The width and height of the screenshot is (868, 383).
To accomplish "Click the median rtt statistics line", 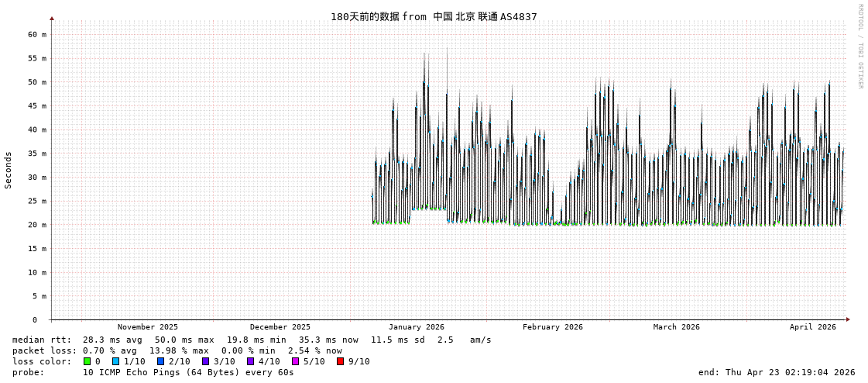I will [x=252, y=340].
